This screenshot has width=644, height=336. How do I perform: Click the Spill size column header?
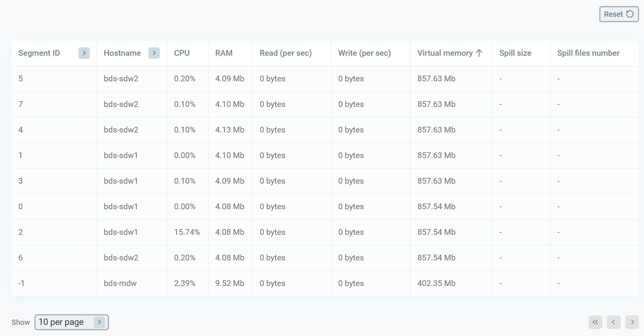515,53
